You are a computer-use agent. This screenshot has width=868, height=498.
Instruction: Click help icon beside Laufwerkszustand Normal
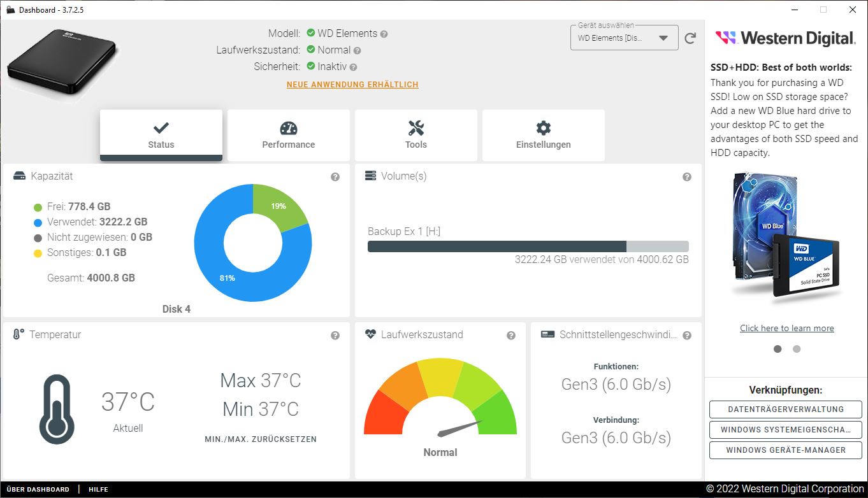click(357, 50)
